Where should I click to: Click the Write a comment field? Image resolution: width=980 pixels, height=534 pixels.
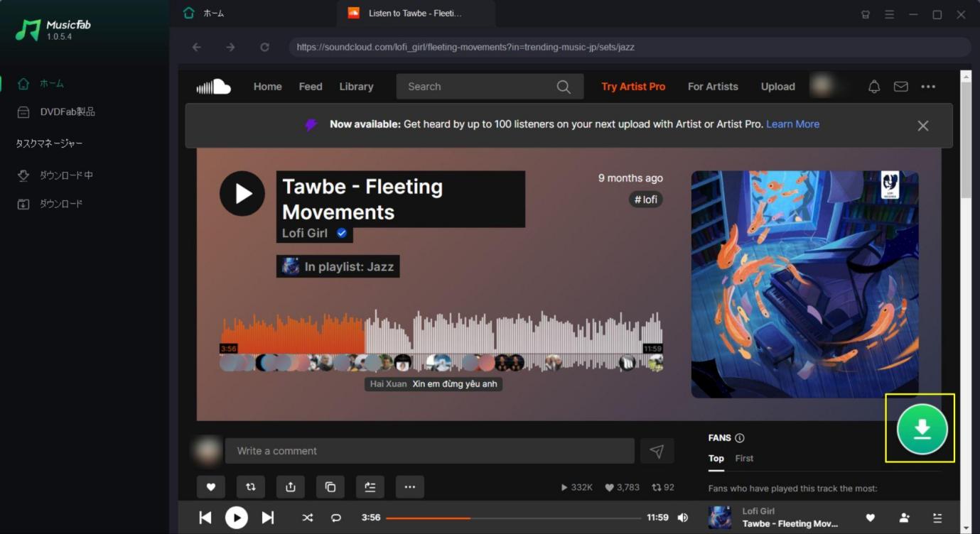430,451
